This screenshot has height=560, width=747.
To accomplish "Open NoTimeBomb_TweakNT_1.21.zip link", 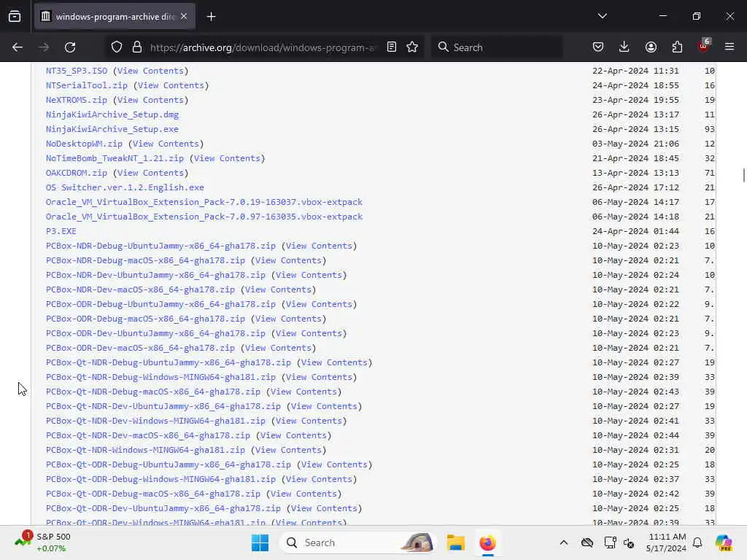I will (x=115, y=158).
